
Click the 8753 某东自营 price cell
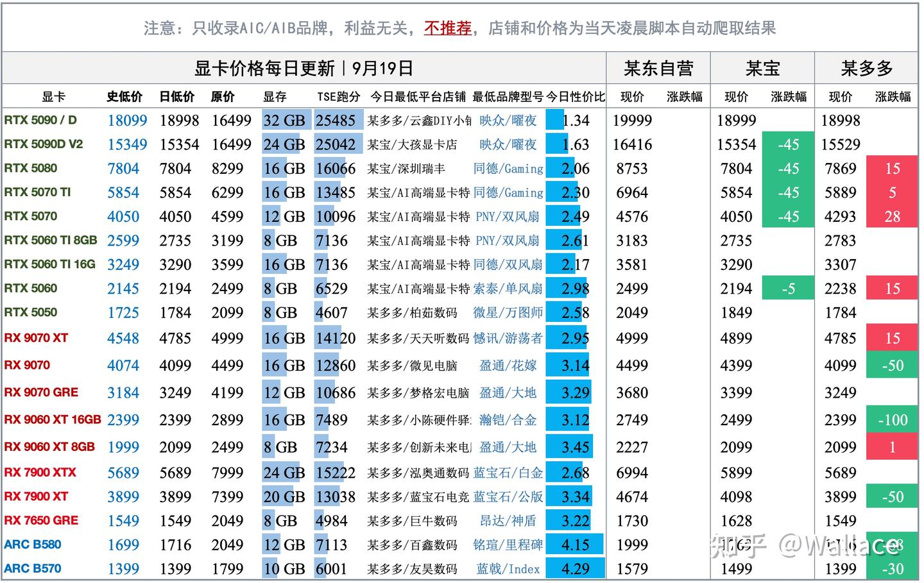pos(632,169)
